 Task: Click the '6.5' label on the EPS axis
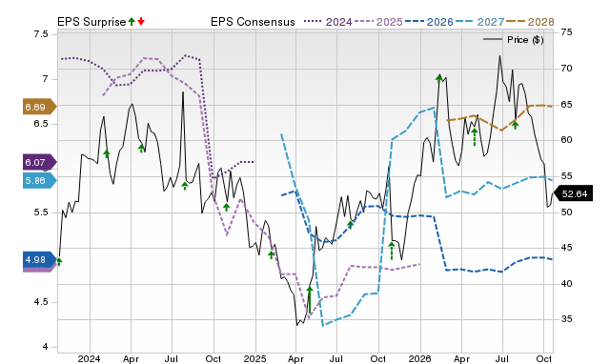point(41,124)
